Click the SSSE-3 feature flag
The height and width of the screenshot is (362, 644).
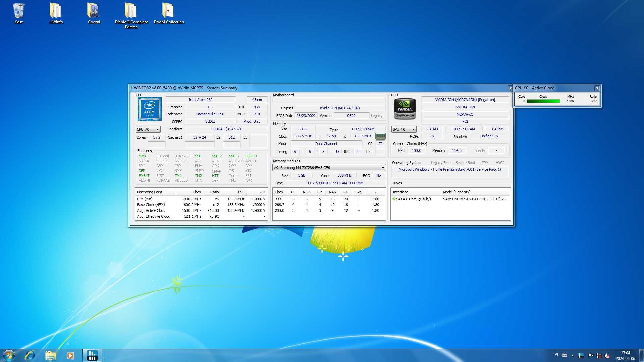251,156
